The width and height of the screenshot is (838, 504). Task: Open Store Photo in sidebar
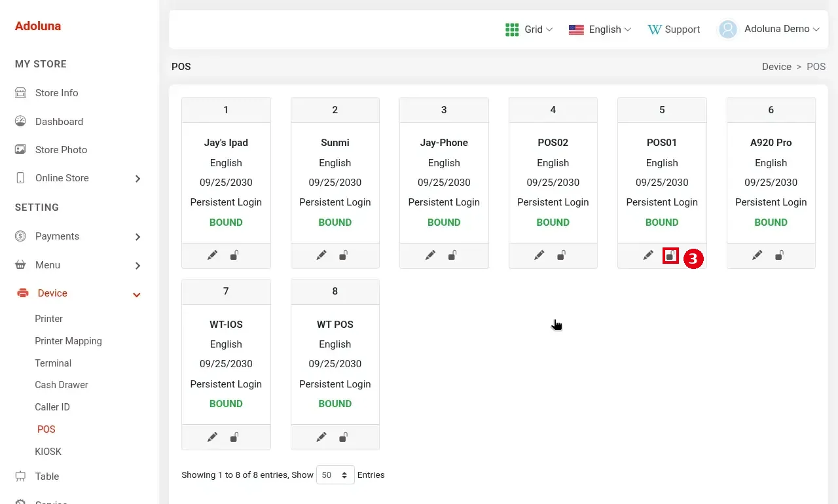61,150
